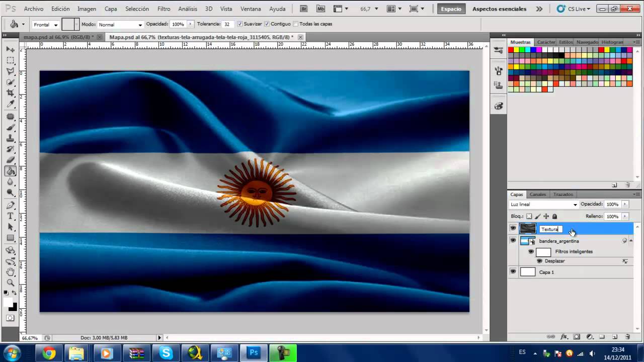Toggle Quick Mask mode in toolbox

pyautogui.click(x=10, y=318)
